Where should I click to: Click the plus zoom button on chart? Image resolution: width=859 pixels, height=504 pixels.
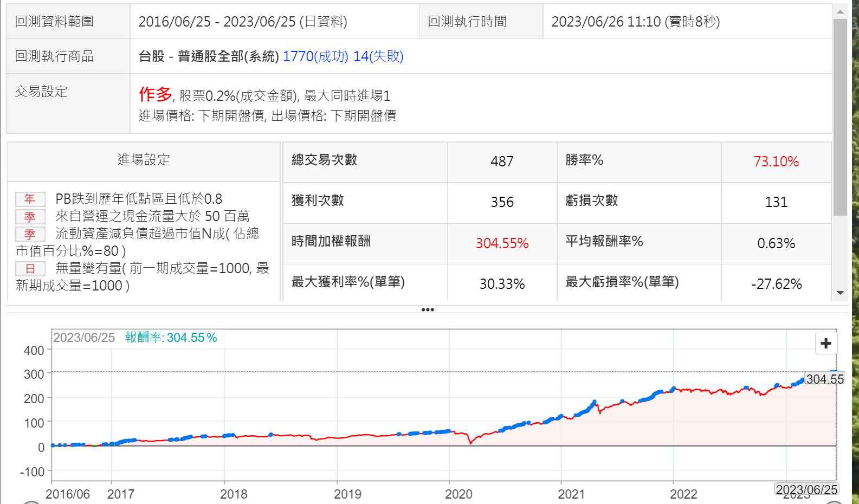point(826,343)
